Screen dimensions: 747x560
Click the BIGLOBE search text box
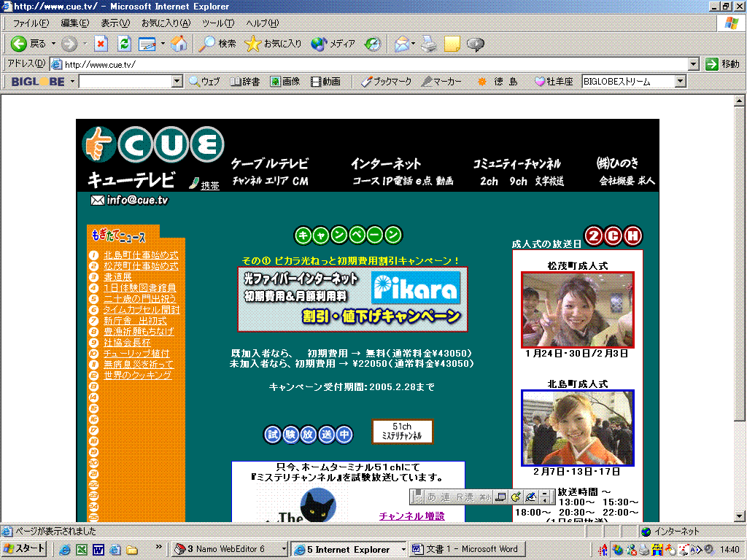pos(125,82)
